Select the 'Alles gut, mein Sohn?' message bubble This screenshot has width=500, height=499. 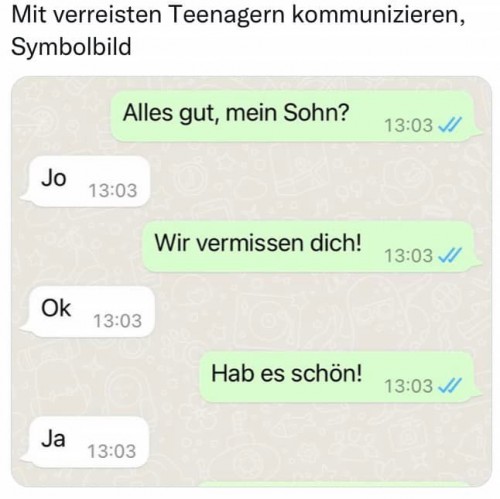296,116
